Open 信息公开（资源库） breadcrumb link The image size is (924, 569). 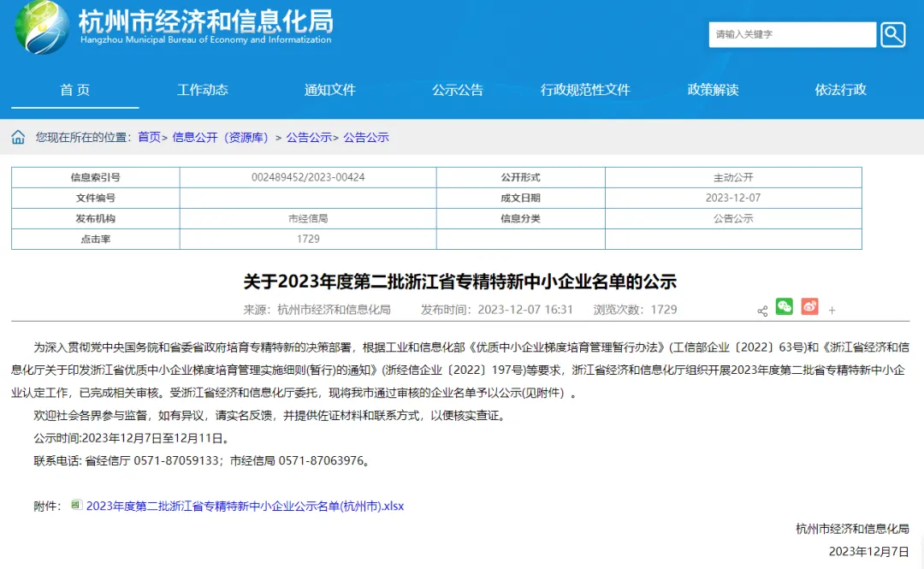tap(221, 138)
